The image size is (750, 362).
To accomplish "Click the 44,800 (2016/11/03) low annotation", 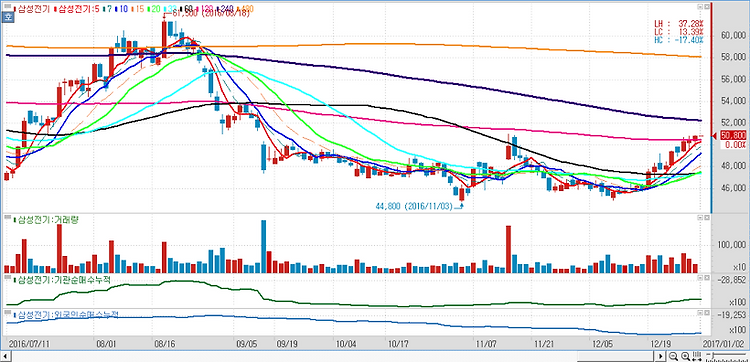I will point(415,207).
